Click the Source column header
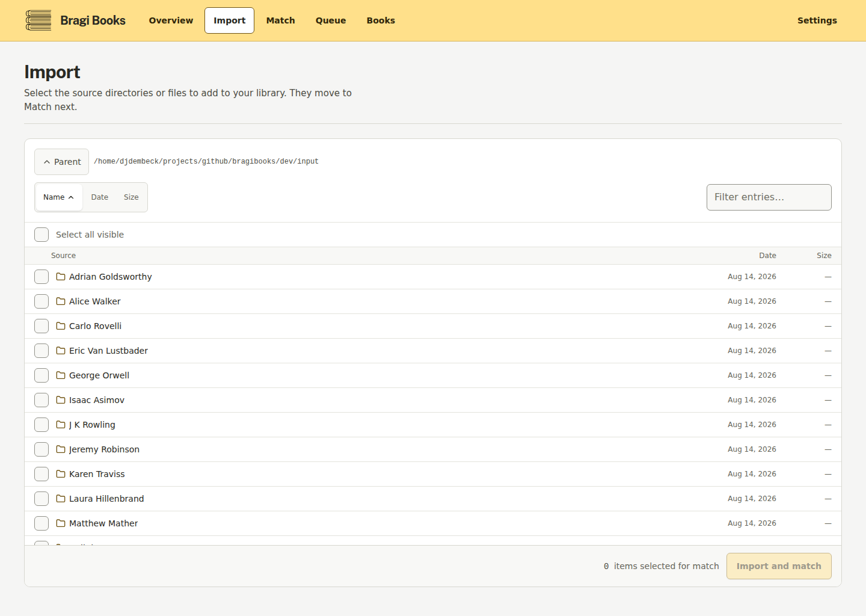 (63, 256)
